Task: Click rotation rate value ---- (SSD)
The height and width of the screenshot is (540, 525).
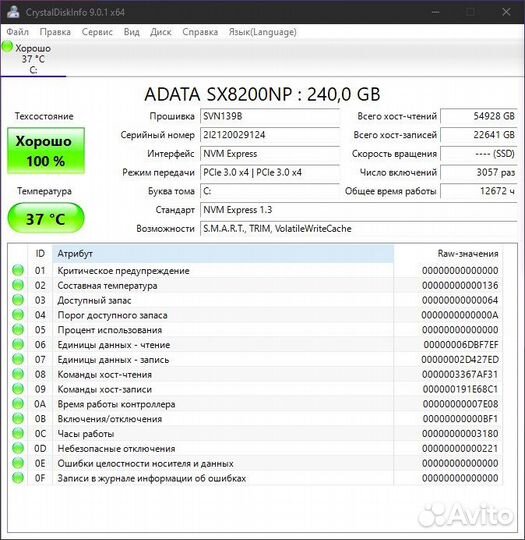Action: click(x=478, y=154)
